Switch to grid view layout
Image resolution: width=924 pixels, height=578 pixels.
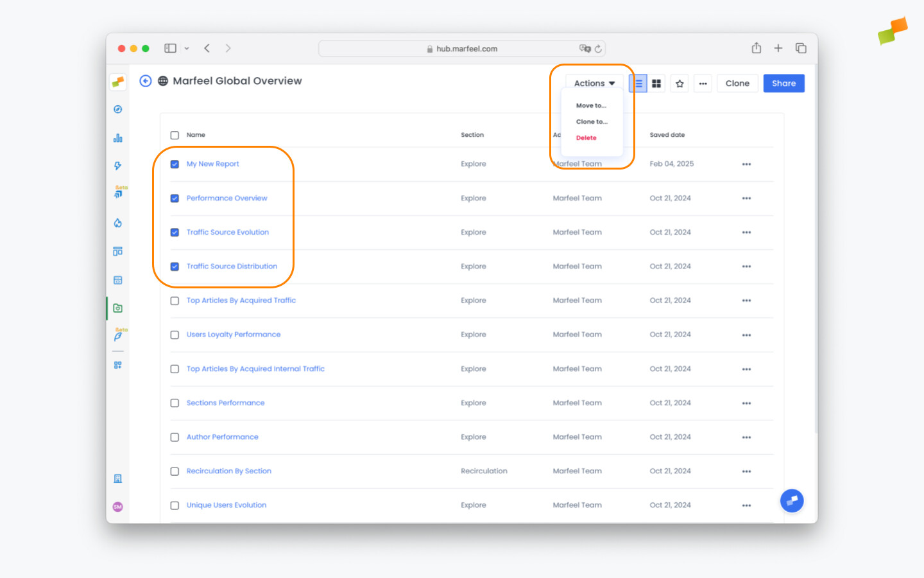[x=656, y=83]
